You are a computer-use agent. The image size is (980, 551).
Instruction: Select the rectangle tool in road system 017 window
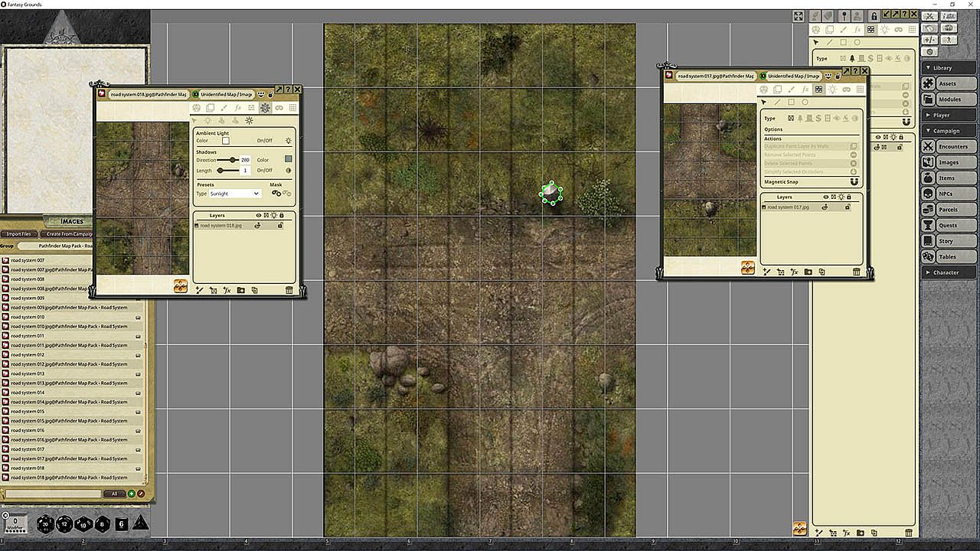click(791, 103)
